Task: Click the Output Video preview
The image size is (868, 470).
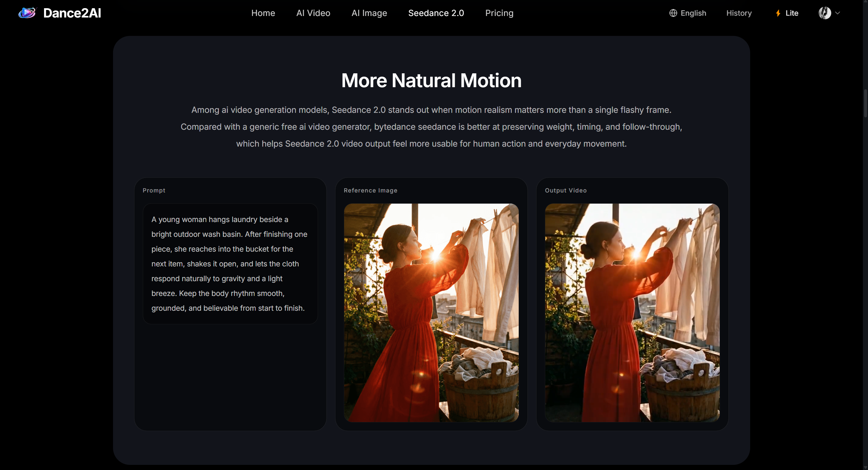Action: point(632,313)
